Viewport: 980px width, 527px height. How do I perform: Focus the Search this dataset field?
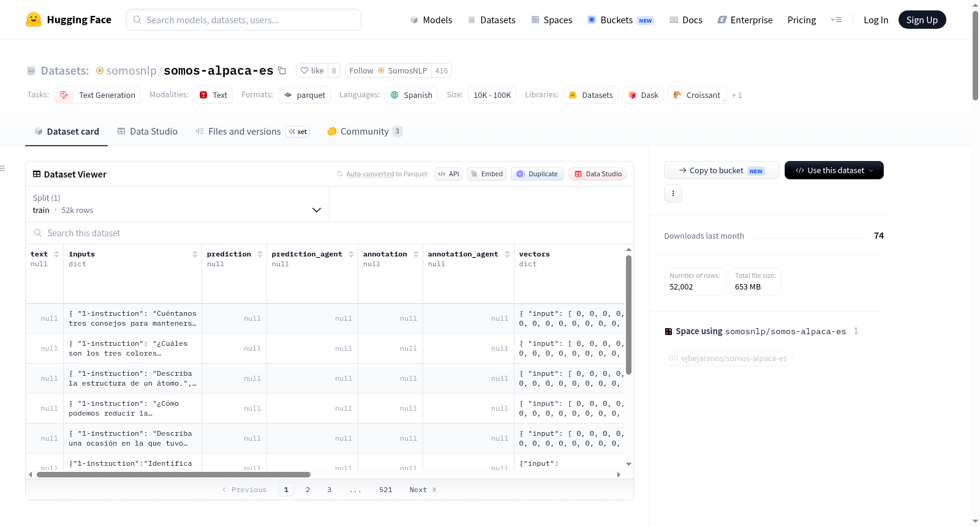click(330, 233)
